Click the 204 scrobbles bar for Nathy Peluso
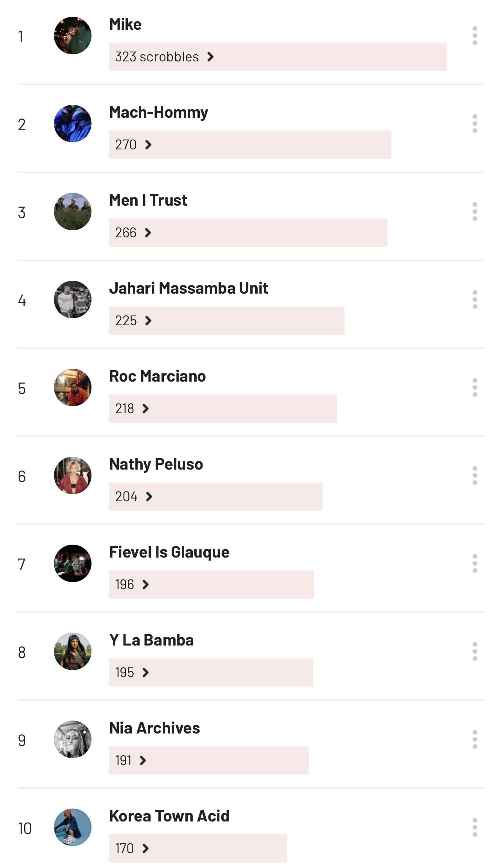The width and height of the screenshot is (502, 868). coord(215,497)
